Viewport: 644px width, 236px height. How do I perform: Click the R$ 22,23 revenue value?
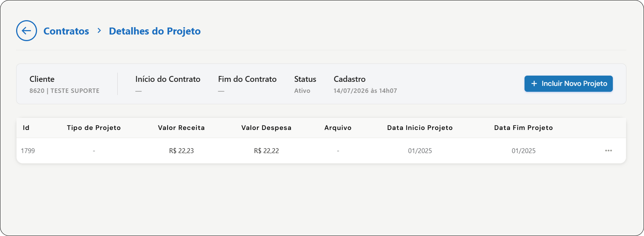[x=181, y=151]
